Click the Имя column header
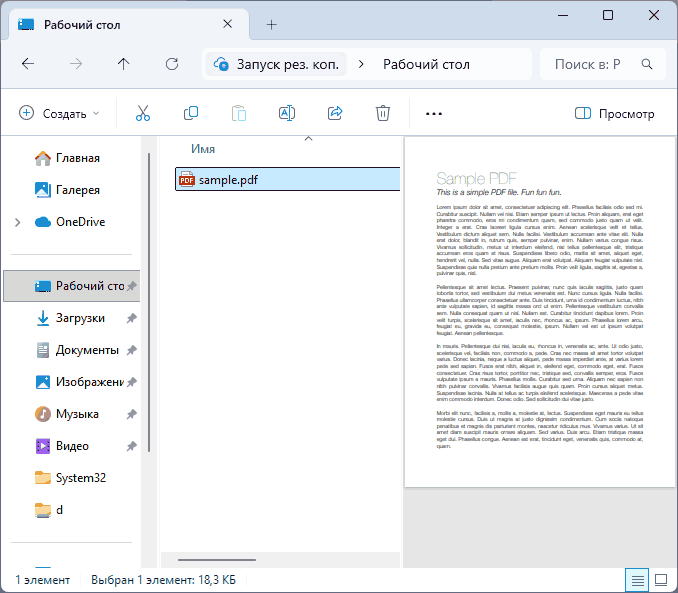The height and width of the screenshot is (593, 678). (x=204, y=149)
